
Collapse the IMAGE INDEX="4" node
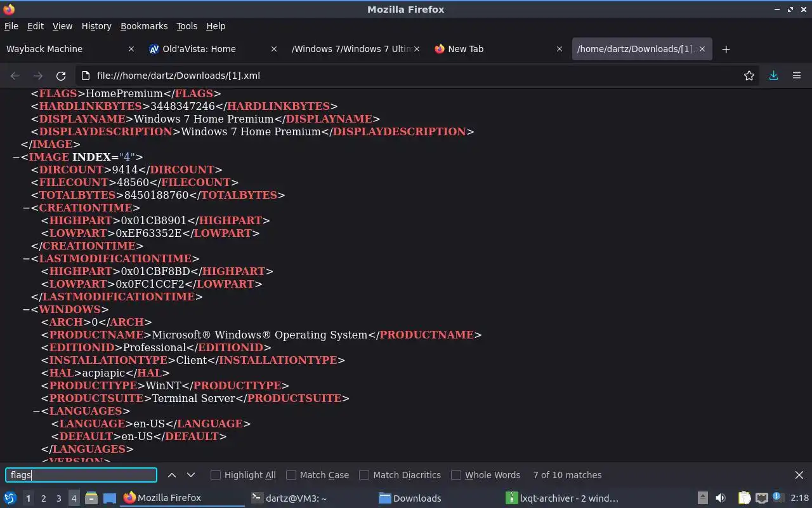pos(16,157)
